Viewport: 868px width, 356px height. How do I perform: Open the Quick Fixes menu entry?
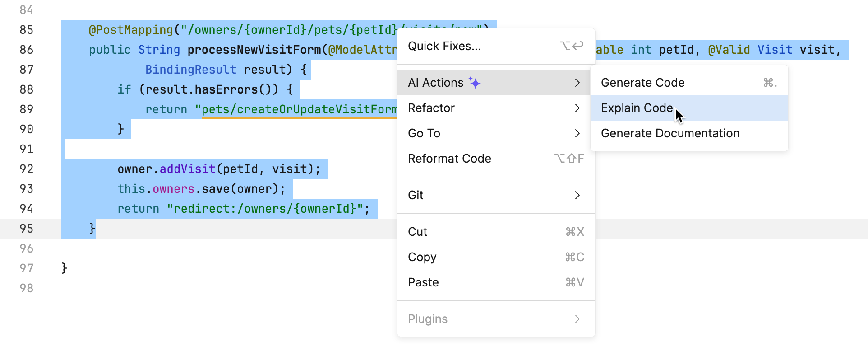point(444,46)
